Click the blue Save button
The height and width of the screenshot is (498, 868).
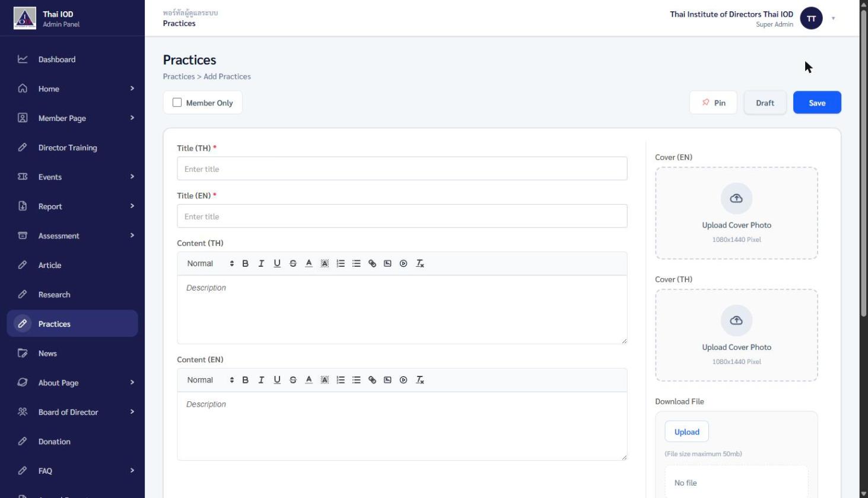(817, 103)
